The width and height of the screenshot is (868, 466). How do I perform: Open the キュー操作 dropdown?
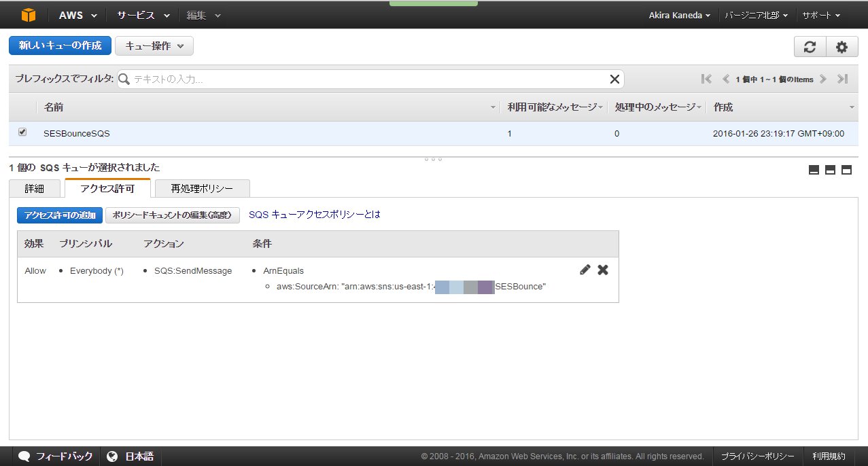tap(154, 46)
